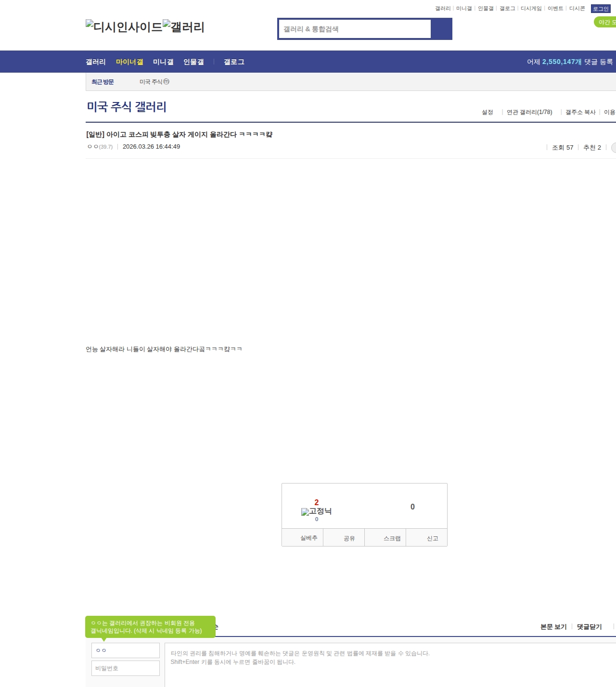616x687 pixels.
Task: Click the search submit button beside search box
Action: click(441, 29)
